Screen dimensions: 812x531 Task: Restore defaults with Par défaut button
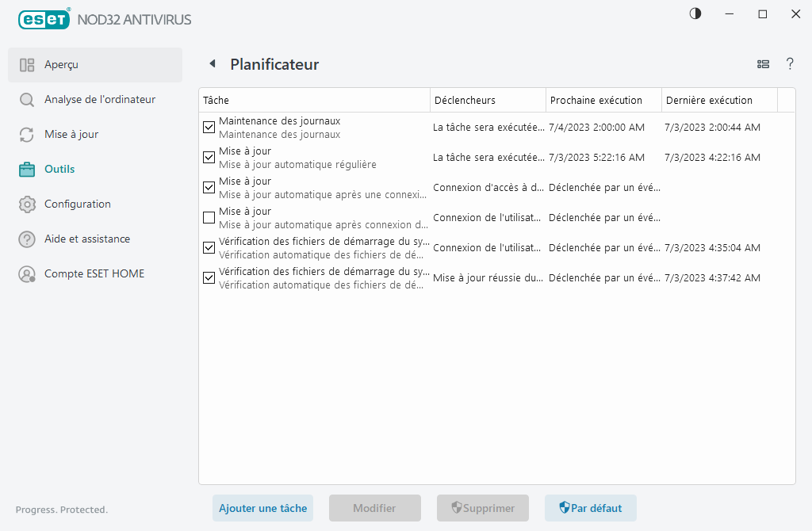(x=590, y=508)
